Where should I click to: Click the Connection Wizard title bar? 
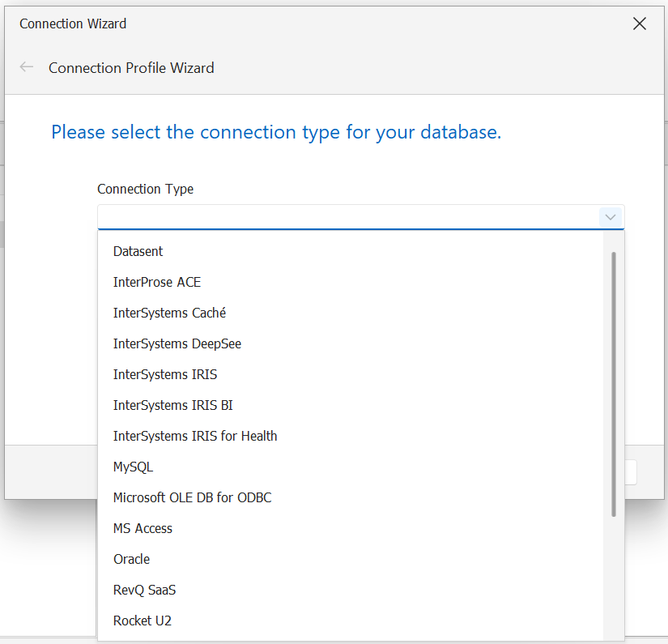[x=73, y=23]
